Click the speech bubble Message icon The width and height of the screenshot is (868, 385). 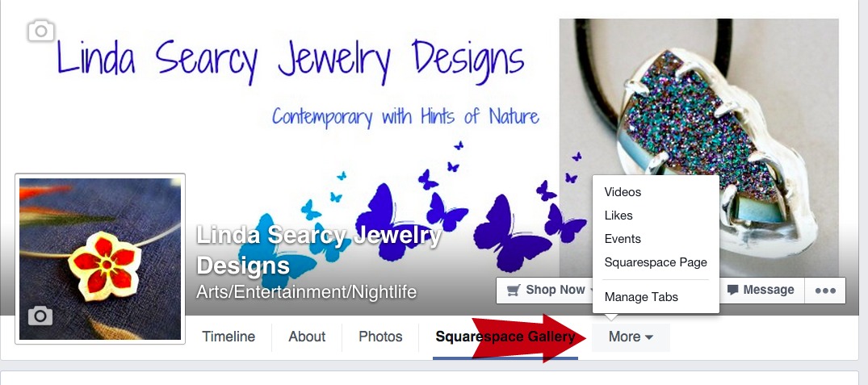(732, 290)
